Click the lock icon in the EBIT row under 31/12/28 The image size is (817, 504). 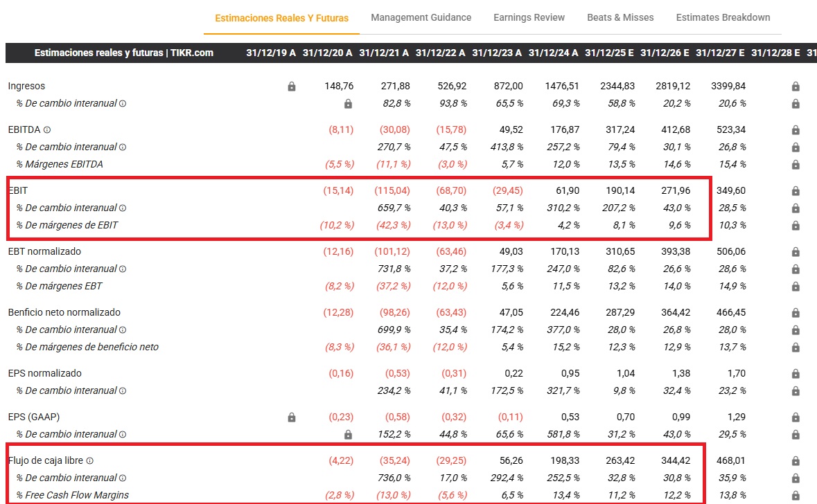click(796, 191)
